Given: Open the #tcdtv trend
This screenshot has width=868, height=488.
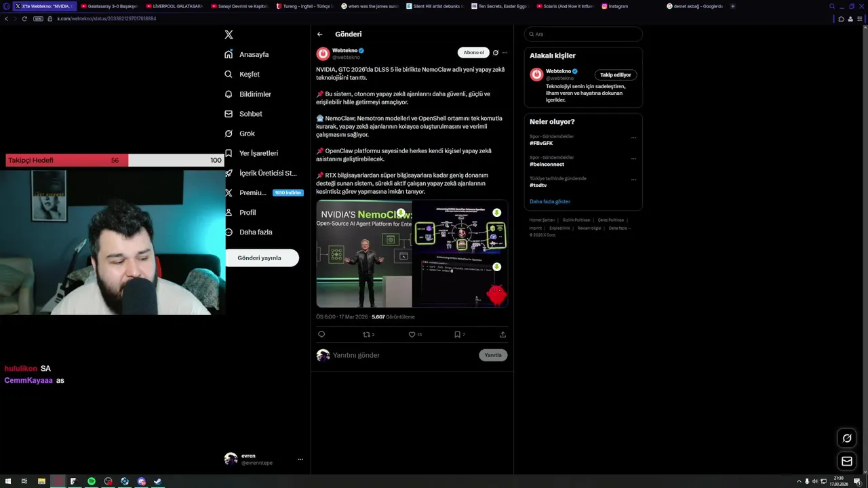Looking at the screenshot, I should [x=538, y=185].
